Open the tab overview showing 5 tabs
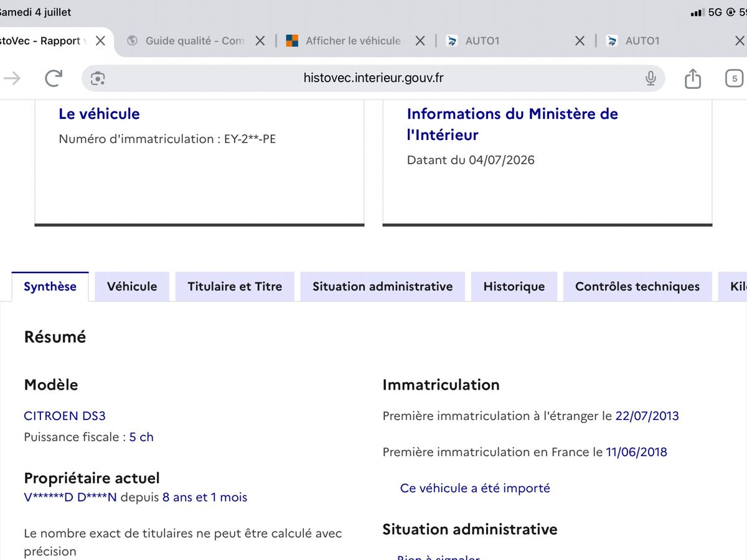Viewport: 747px width, 560px height. (x=735, y=78)
